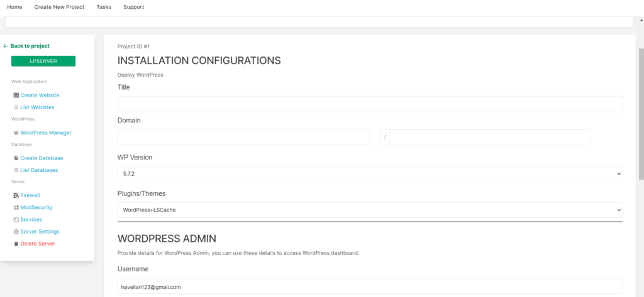The image size is (644, 297).
Task: Click the Services icon
Action: pyautogui.click(x=16, y=220)
